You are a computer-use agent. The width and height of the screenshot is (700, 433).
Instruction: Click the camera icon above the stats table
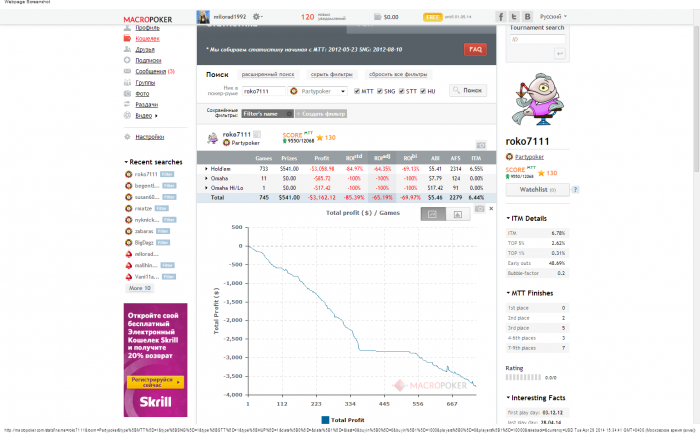point(481,145)
